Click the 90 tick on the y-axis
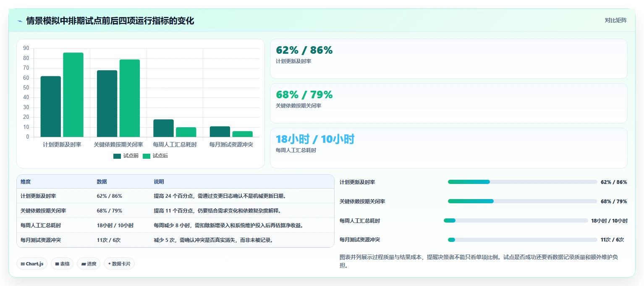Image resolution: width=644 pixels, height=286 pixels. (26, 48)
